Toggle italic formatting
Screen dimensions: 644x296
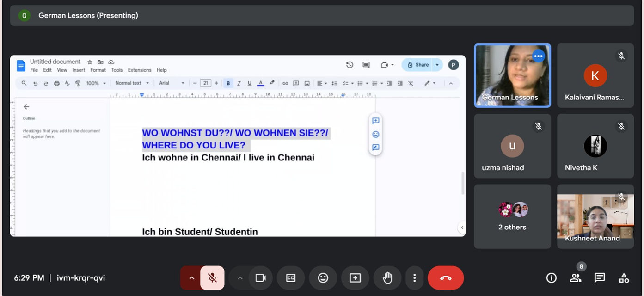(x=239, y=83)
